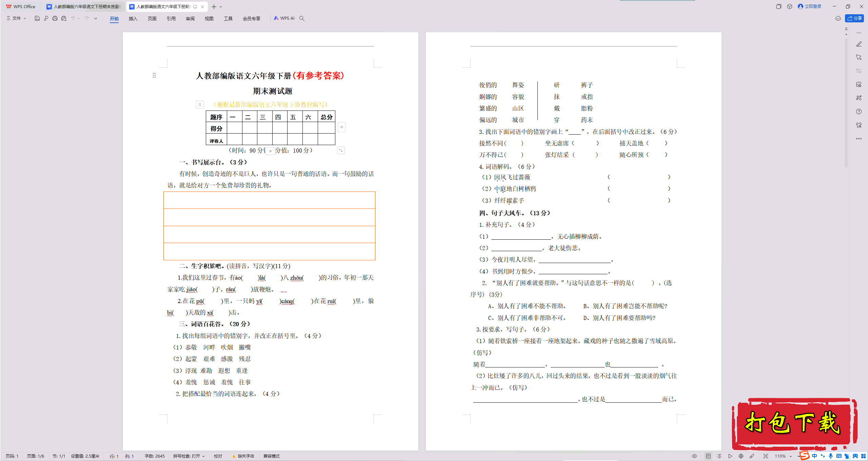Open more options ellipsis in the right sidebar
Viewport: 868px width, 461px height.
(x=859, y=139)
